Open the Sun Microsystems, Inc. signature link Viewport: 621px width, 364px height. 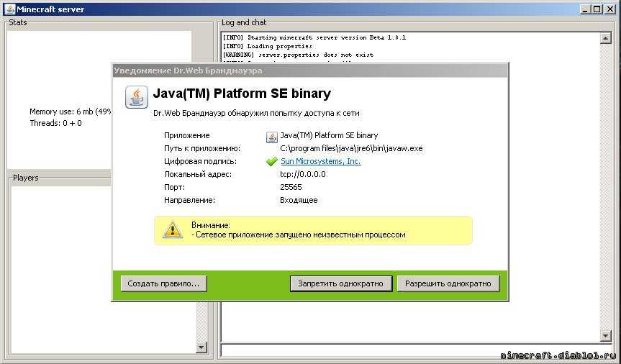coord(320,162)
